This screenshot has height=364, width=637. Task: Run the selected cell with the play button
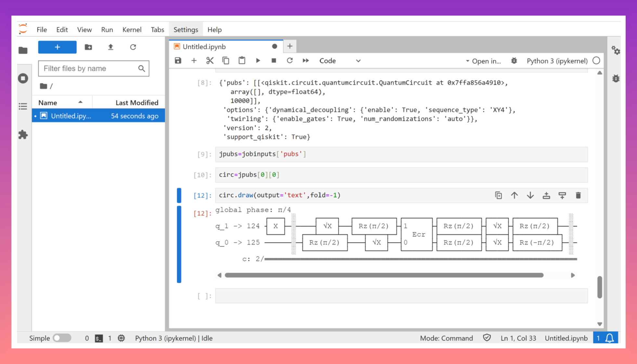click(x=258, y=60)
